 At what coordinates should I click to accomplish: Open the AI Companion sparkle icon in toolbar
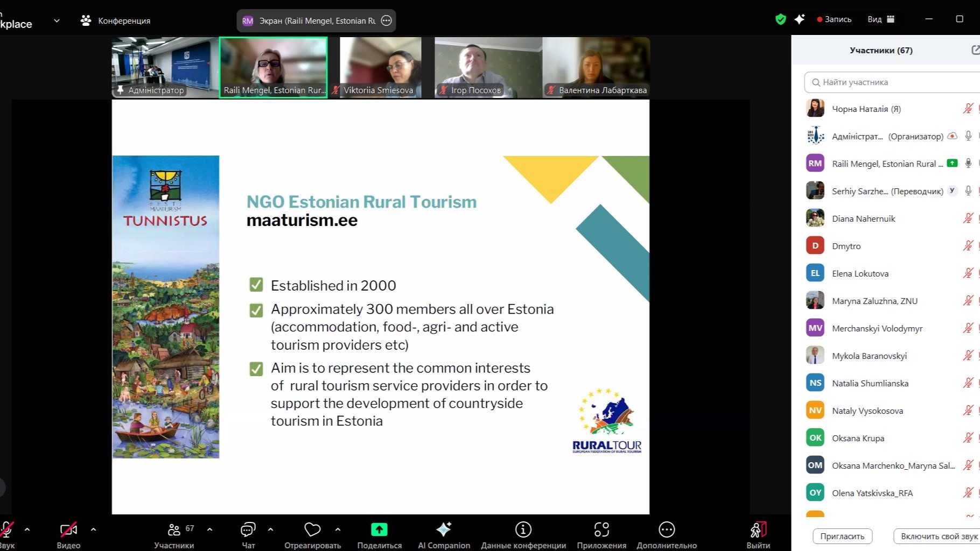pyautogui.click(x=444, y=530)
